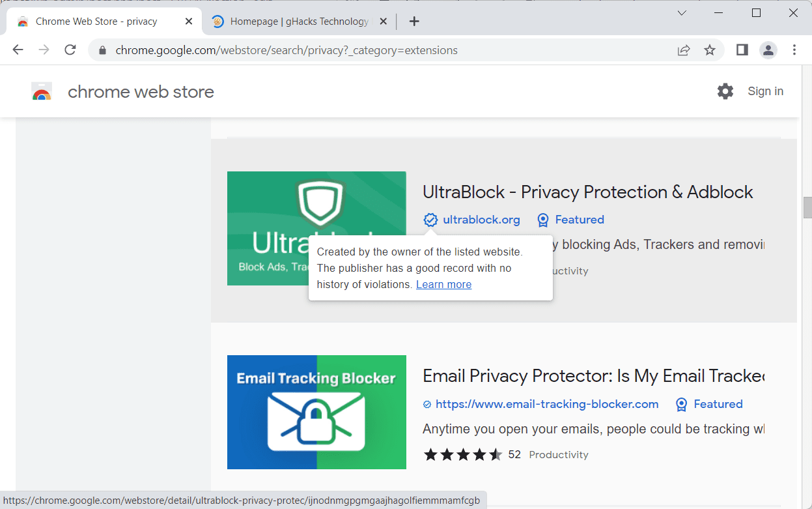
Task: Click the star rating of Email Privacy Protector
Action: click(x=464, y=454)
